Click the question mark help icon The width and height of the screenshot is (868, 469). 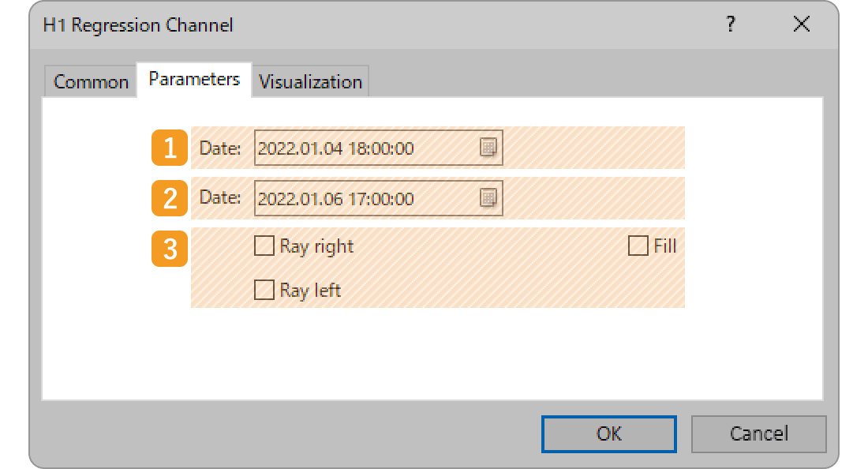point(731,24)
